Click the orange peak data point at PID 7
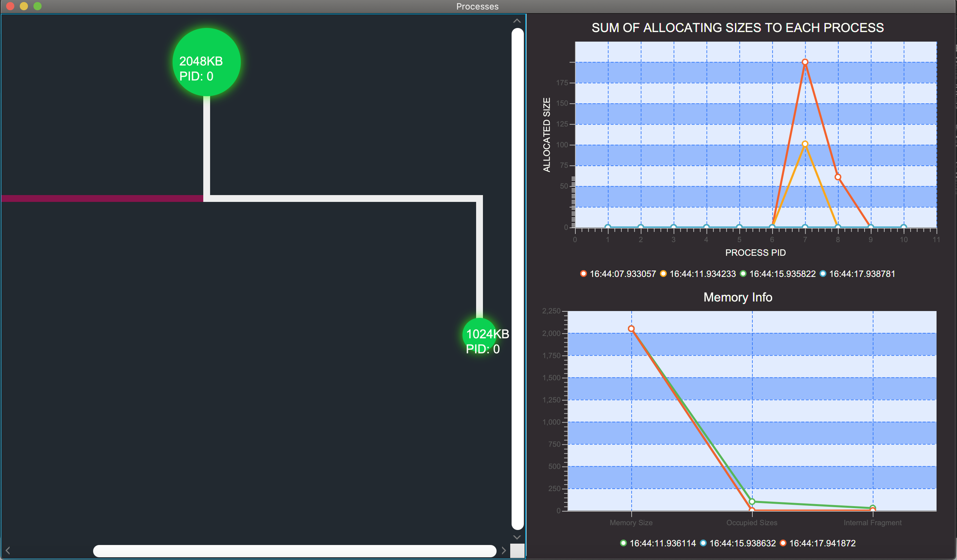957x560 pixels. tap(805, 62)
